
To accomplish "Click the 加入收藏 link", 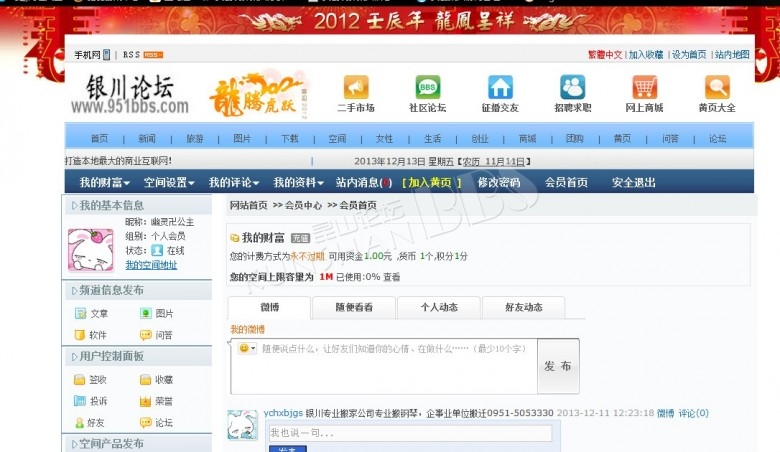I will click(x=646, y=55).
